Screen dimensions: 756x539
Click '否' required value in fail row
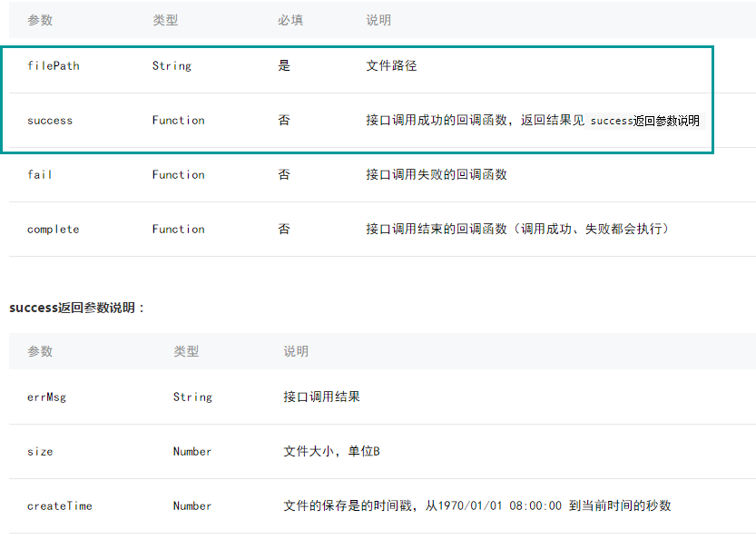(x=284, y=174)
